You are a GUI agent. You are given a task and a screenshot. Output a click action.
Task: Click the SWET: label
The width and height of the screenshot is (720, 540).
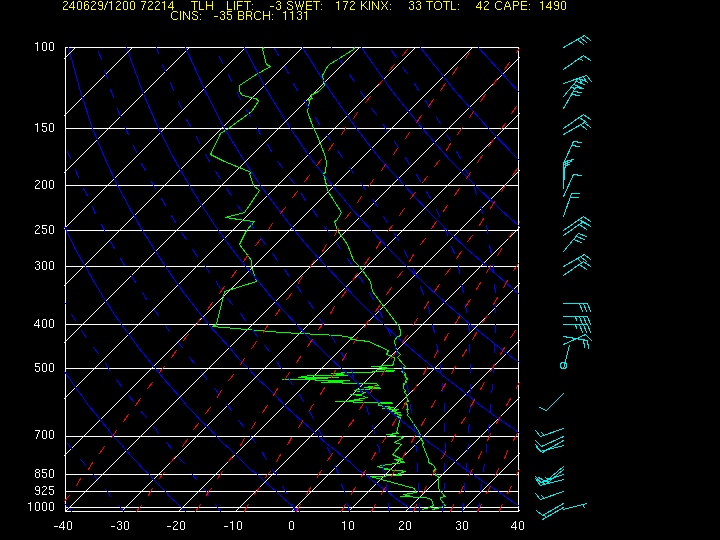pyautogui.click(x=305, y=6)
